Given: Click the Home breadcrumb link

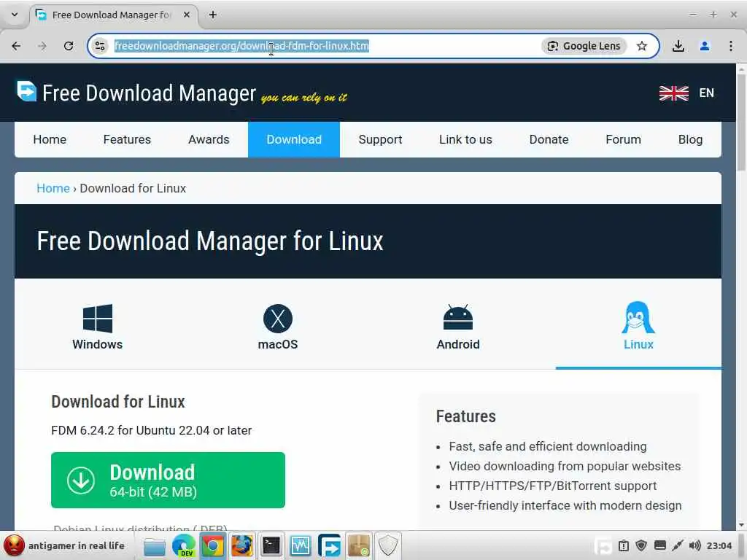Looking at the screenshot, I should pyautogui.click(x=53, y=188).
